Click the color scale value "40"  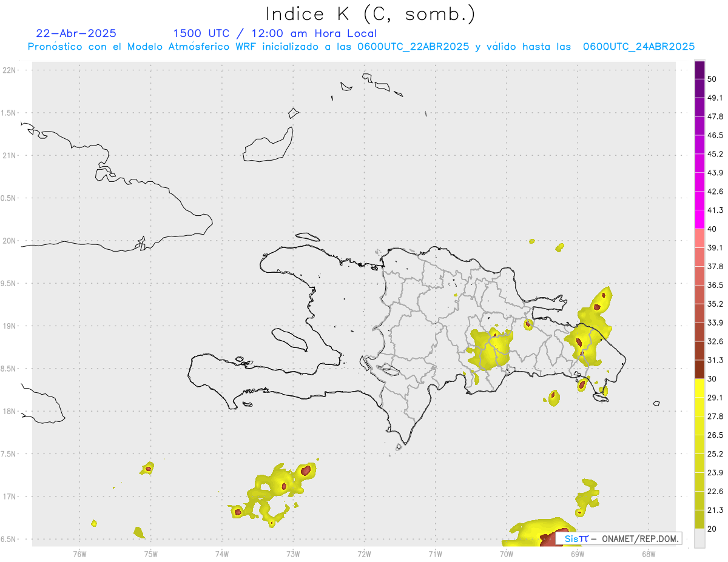point(713,229)
